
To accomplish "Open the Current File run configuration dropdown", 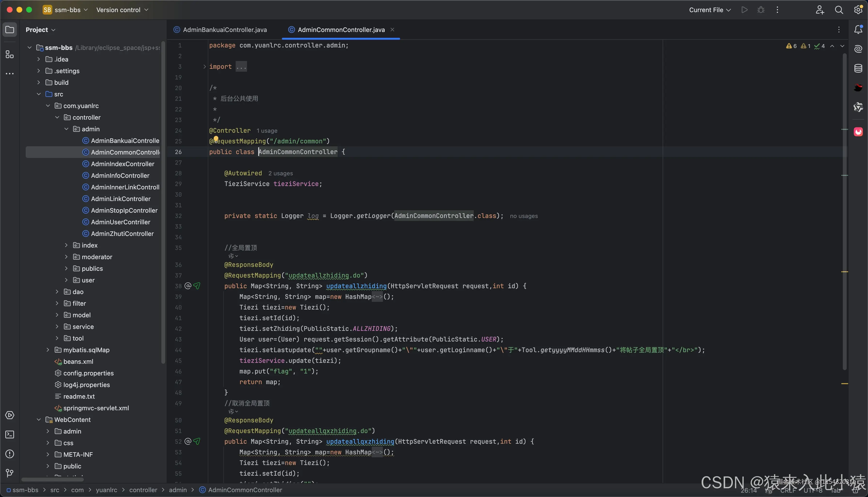I will pos(710,10).
